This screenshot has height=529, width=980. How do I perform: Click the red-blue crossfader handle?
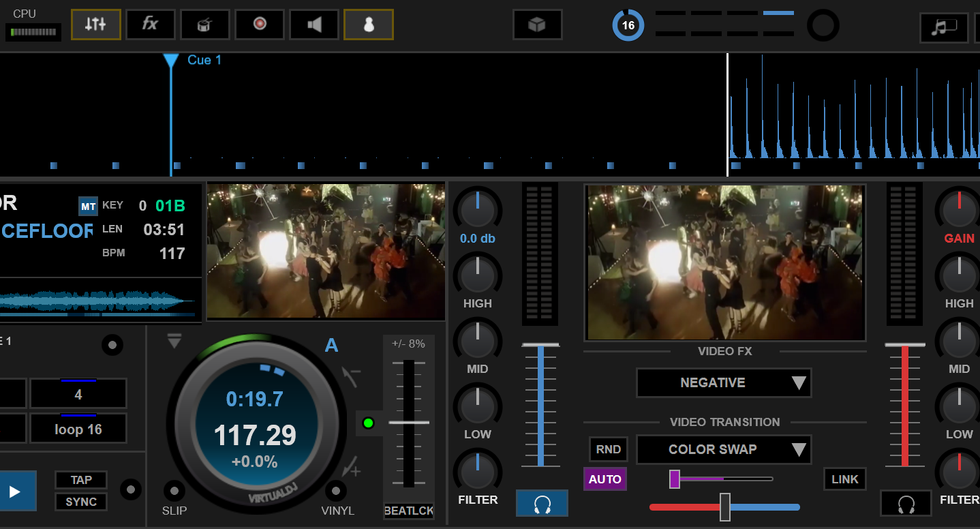coord(725,507)
